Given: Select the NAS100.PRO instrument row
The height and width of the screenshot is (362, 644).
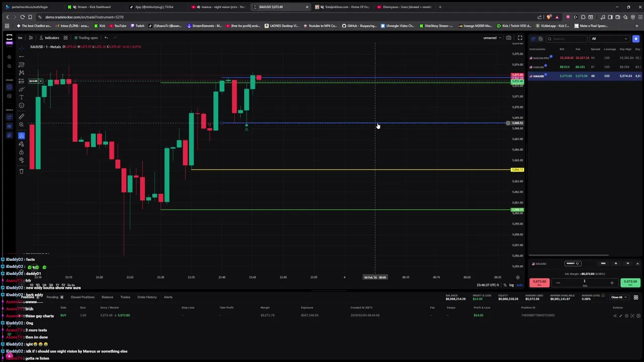Looking at the screenshot, I should tap(585, 58).
